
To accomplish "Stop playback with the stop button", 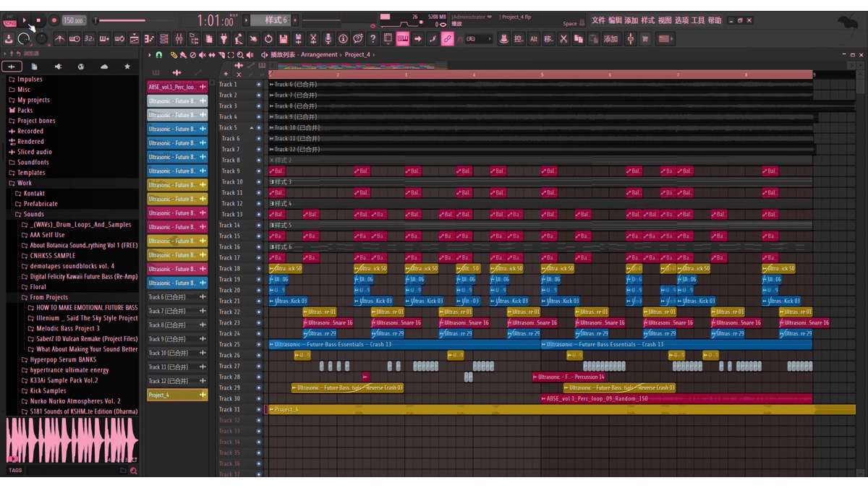I will (x=39, y=21).
